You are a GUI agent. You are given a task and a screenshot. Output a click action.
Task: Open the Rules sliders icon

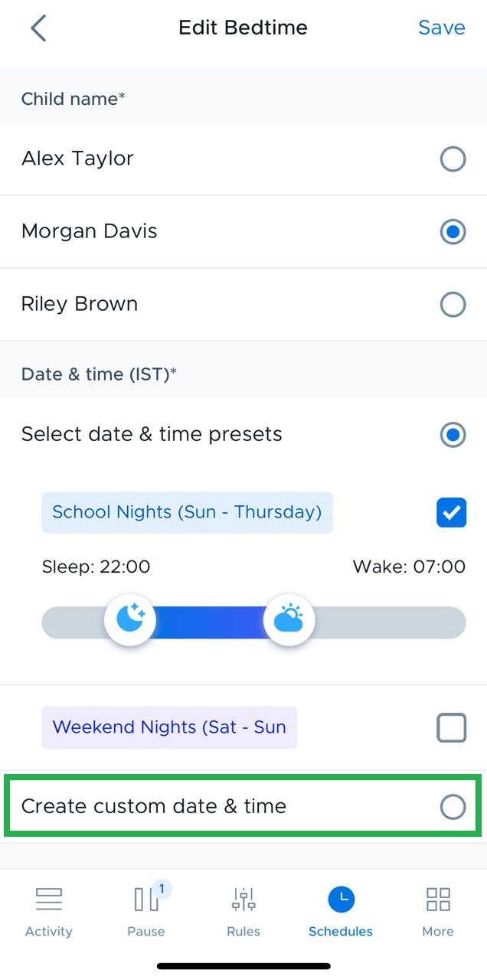pyautogui.click(x=243, y=900)
